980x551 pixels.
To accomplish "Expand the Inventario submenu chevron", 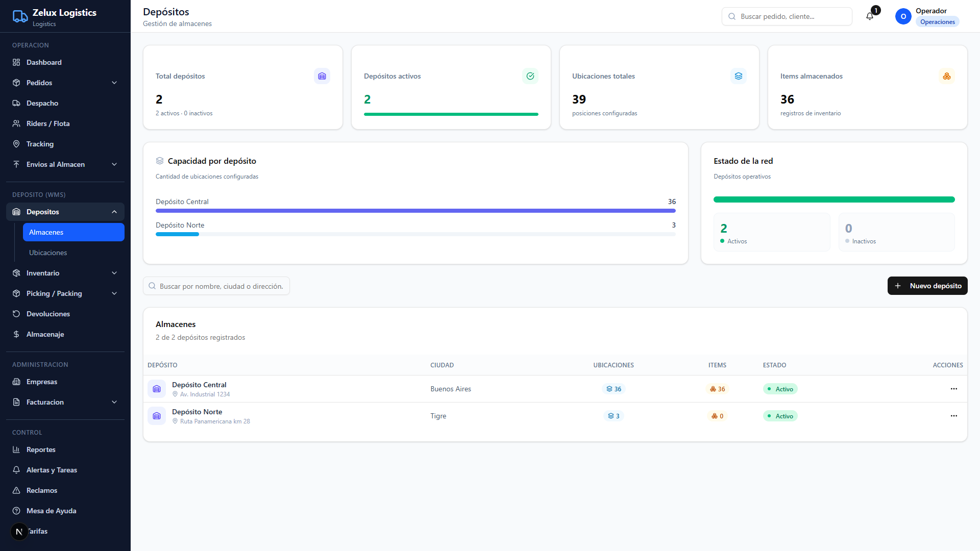I will pyautogui.click(x=114, y=273).
